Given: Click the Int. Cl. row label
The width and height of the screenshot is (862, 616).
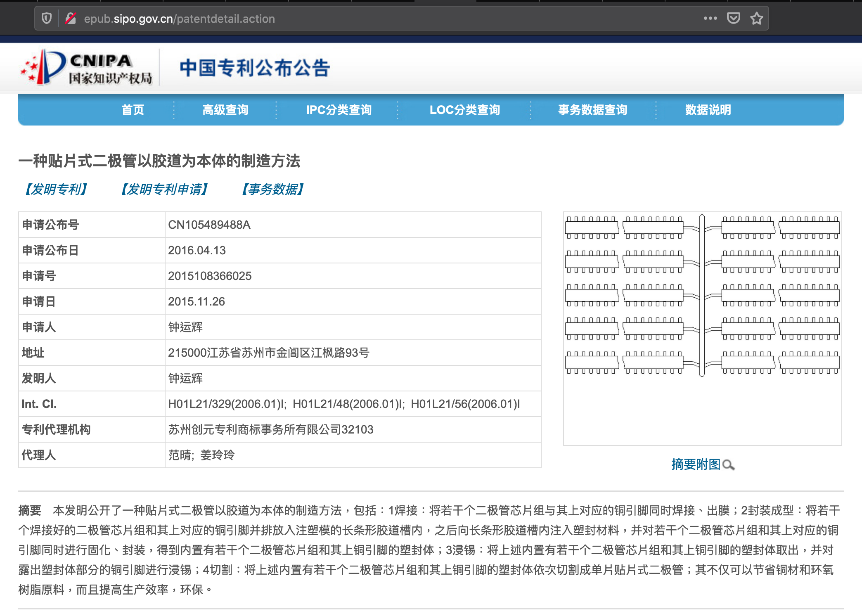Looking at the screenshot, I should (x=39, y=404).
